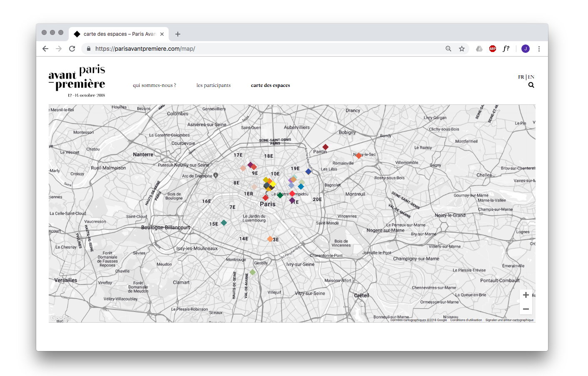Screen dimensions: 588x376
Task: Zoom out on the map
Action: (x=526, y=309)
